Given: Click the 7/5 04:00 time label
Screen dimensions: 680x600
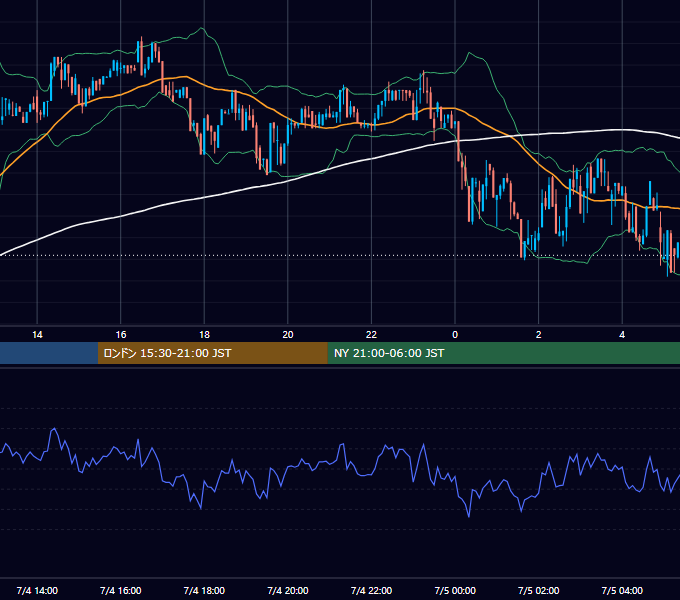Looking at the screenshot, I should pyautogui.click(x=622, y=591).
